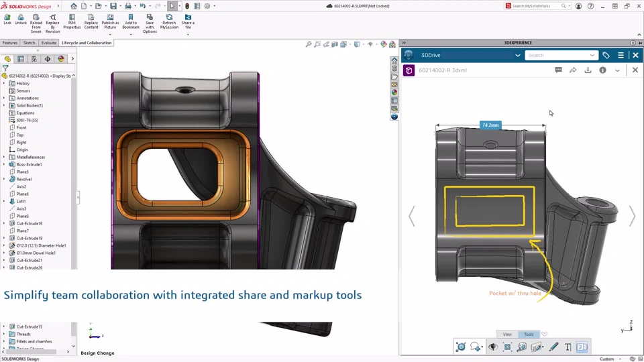
Task: Select the text annotation tool
Action: [x=568, y=347]
